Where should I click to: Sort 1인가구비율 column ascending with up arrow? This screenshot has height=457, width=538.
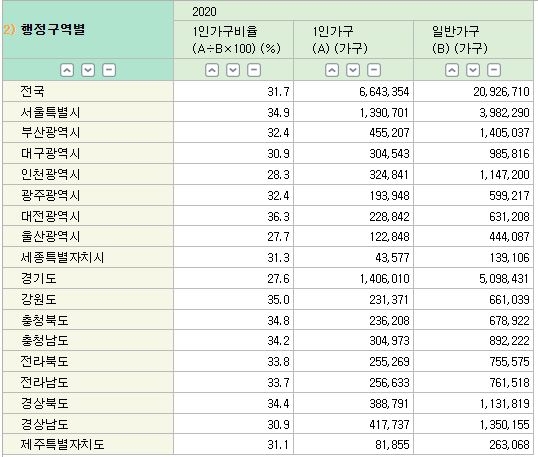[212, 70]
